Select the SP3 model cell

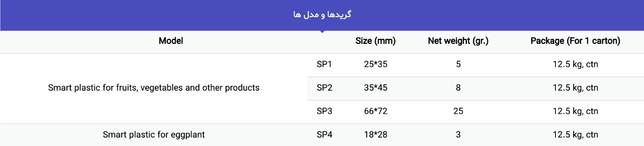point(324,111)
